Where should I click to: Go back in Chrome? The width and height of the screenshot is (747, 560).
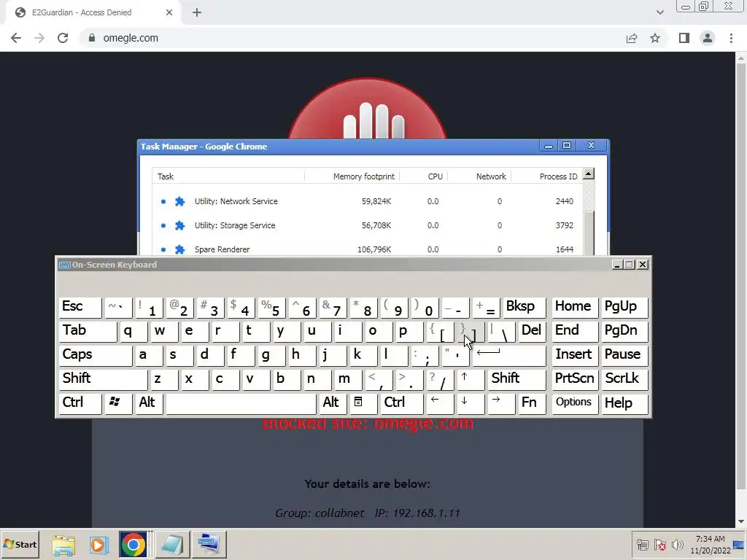pyautogui.click(x=16, y=38)
